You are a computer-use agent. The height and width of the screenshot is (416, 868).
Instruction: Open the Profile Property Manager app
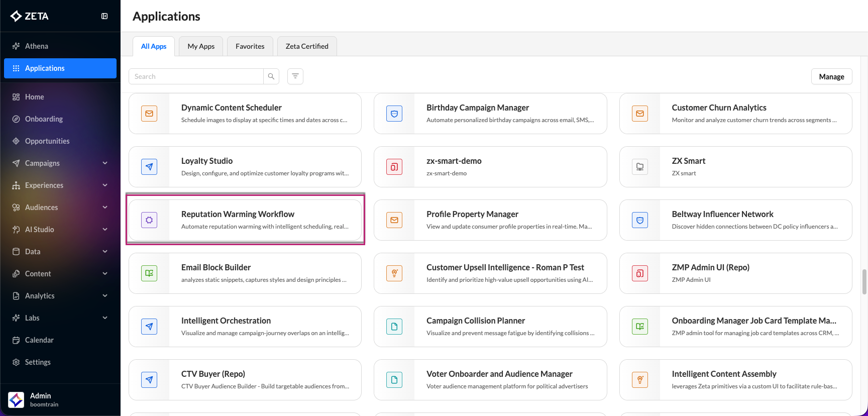click(x=490, y=220)
